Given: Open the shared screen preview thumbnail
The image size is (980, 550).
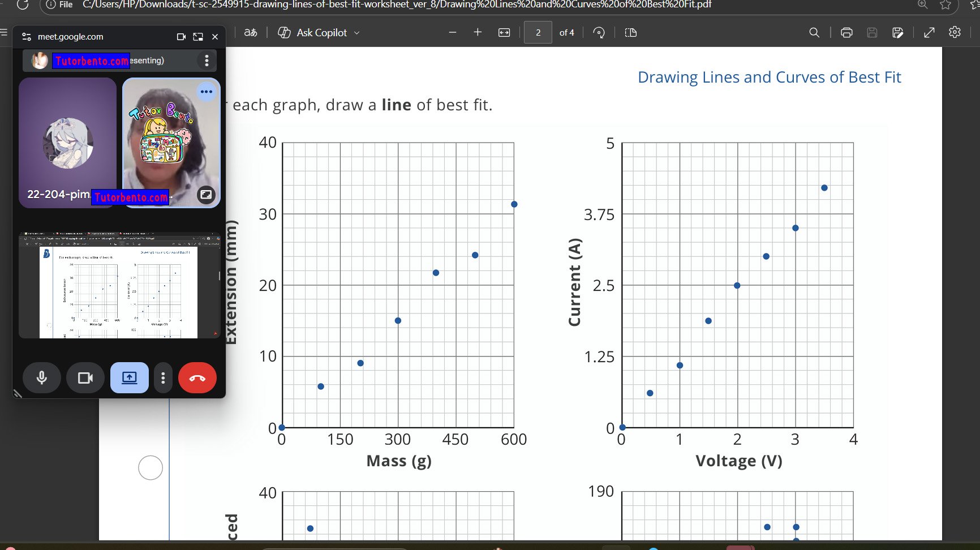Looking at the screenshot, I should [119, 285].
